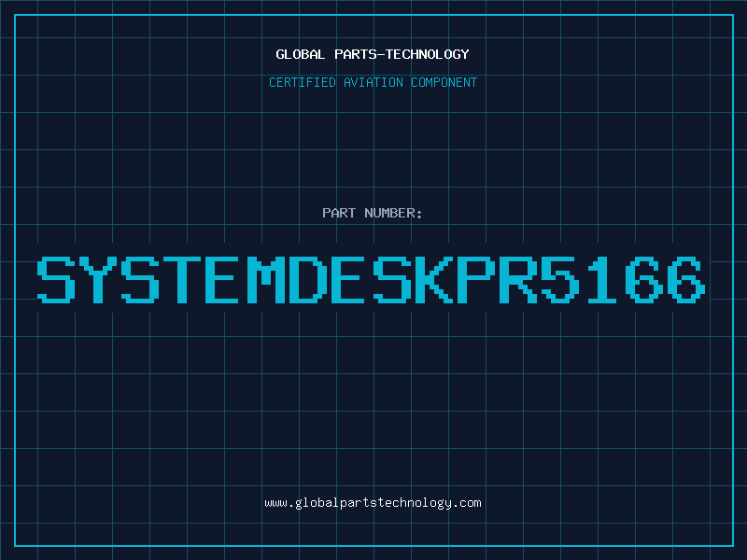Click the word AVIATION in the subtitle
747x560 pixels.
[373, 82]
